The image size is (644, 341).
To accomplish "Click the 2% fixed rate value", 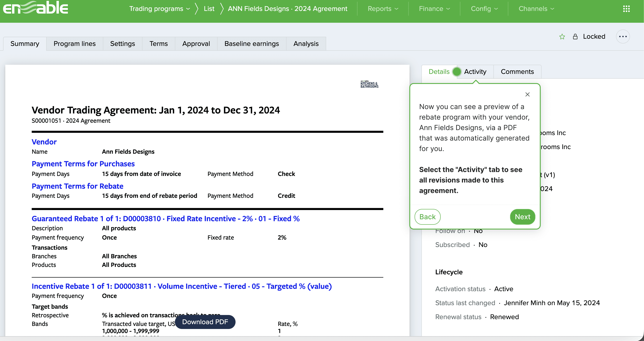I will tap(282, 238).
